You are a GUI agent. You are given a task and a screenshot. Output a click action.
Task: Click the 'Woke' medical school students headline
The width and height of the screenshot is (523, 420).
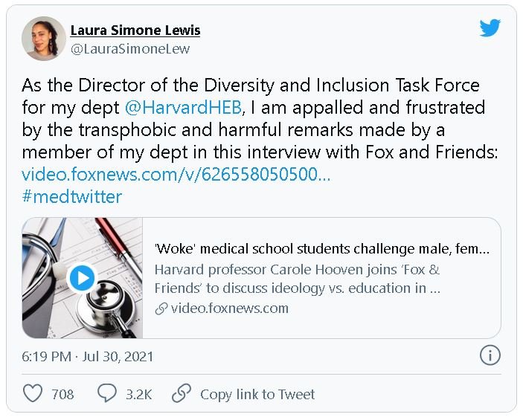pos(321,249)
